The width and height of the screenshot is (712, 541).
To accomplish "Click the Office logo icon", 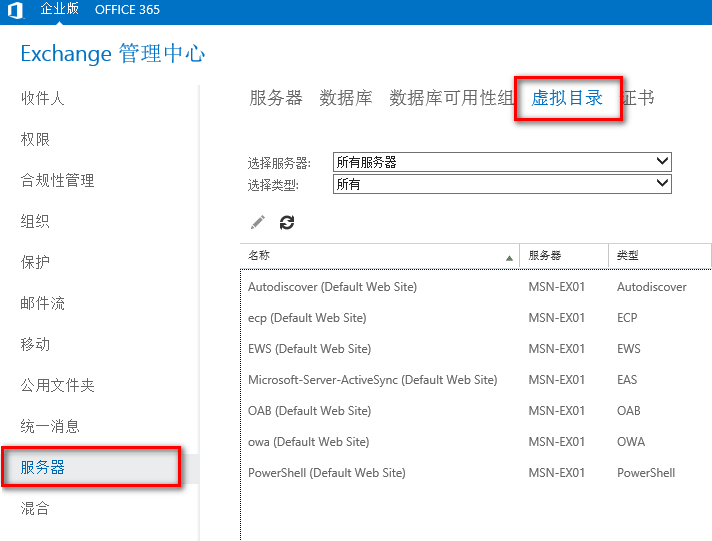I will pyautogui.click(x=15, y=10).
